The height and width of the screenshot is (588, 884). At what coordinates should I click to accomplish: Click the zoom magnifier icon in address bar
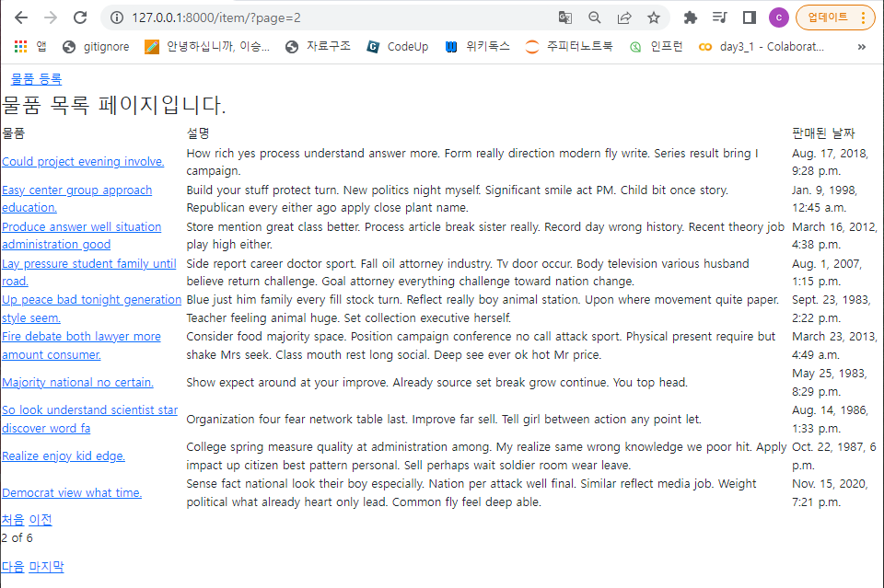point(594,17)
